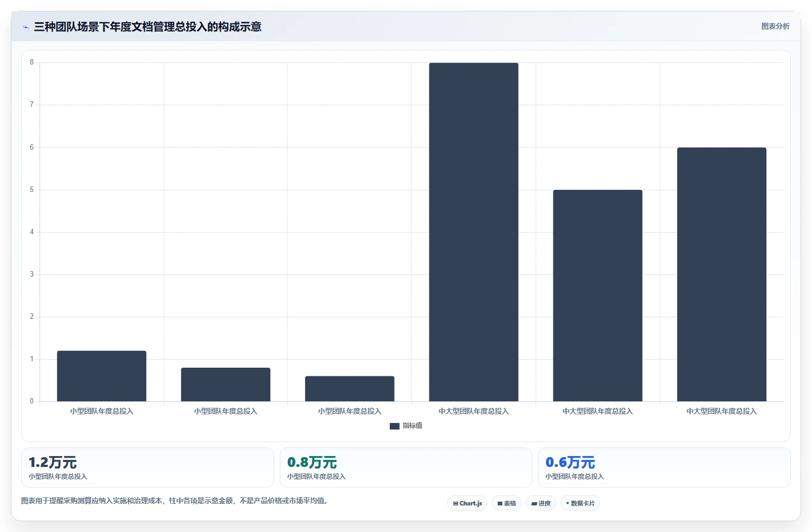The width and height of the screenshot is (812, 532).
Task: Select the Chart.js tag pill
Action: click(x=467, y=503)
